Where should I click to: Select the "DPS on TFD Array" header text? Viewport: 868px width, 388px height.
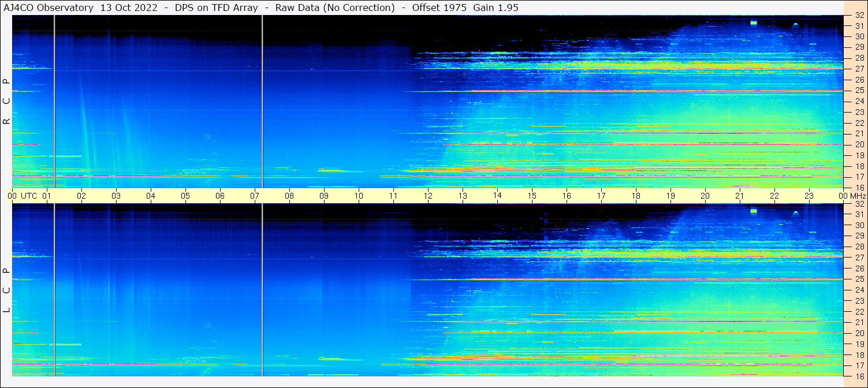click(217, 8)
